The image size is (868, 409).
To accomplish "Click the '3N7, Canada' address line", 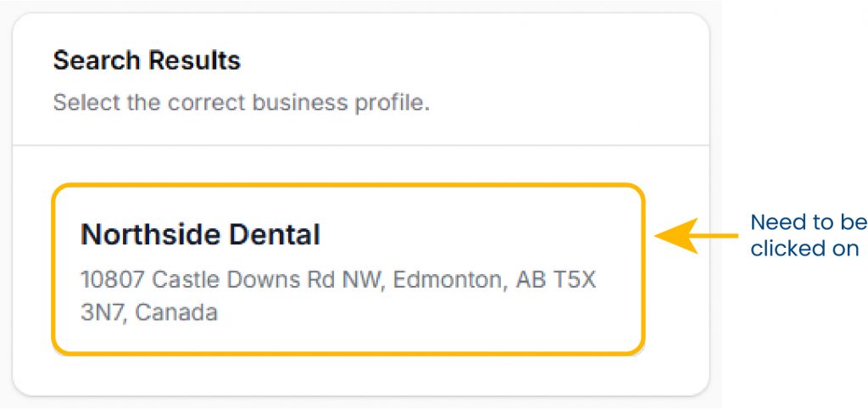I will (x=149, y=311).
